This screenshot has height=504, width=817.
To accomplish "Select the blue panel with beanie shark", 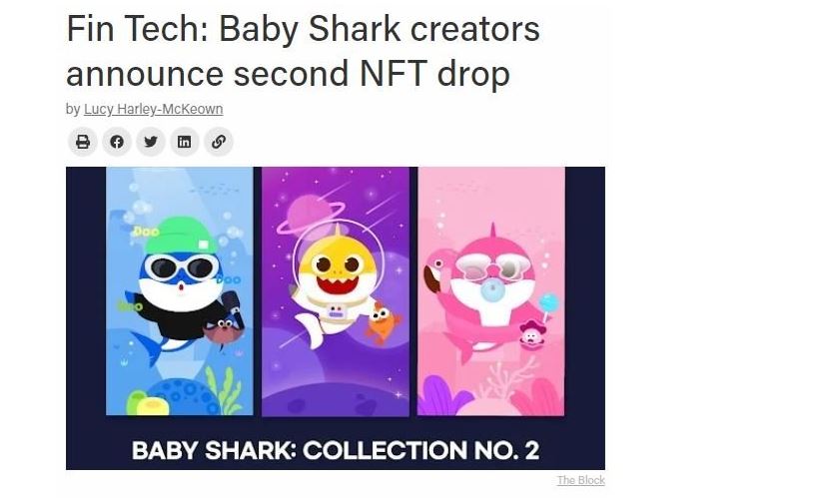I will tap(180, 289).
